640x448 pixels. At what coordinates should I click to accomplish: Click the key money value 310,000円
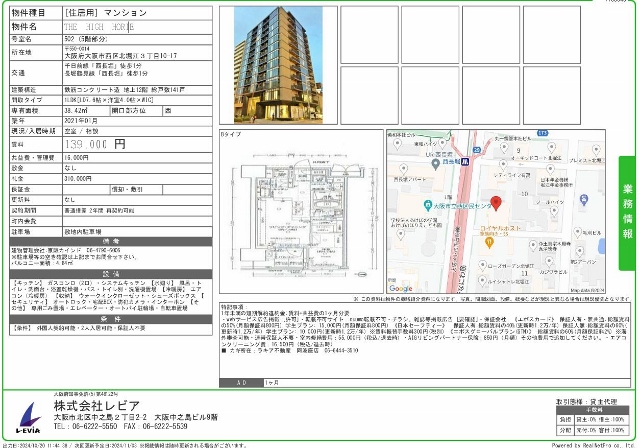[x=78, y=179]
